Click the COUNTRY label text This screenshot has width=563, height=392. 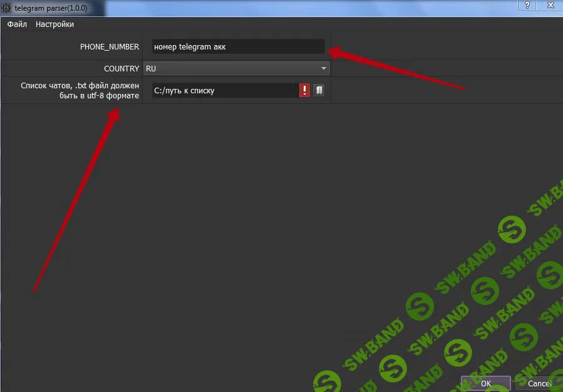[121, 68]
